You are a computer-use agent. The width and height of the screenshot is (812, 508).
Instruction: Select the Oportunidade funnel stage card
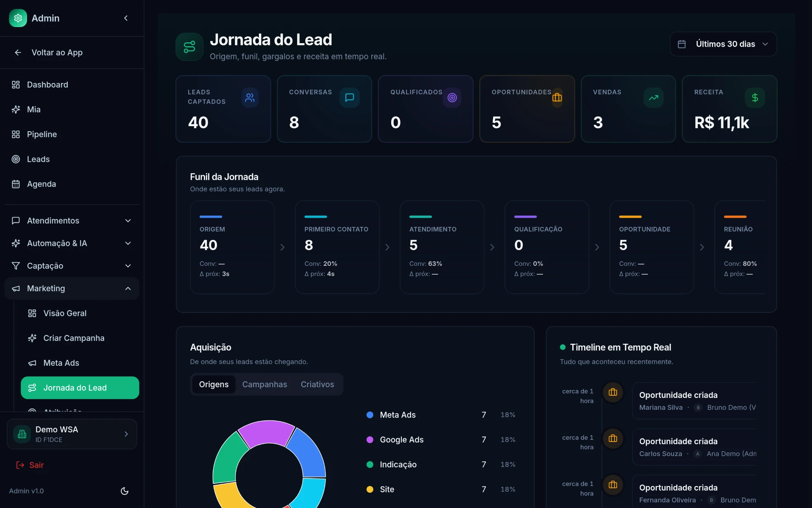point(652,247)
